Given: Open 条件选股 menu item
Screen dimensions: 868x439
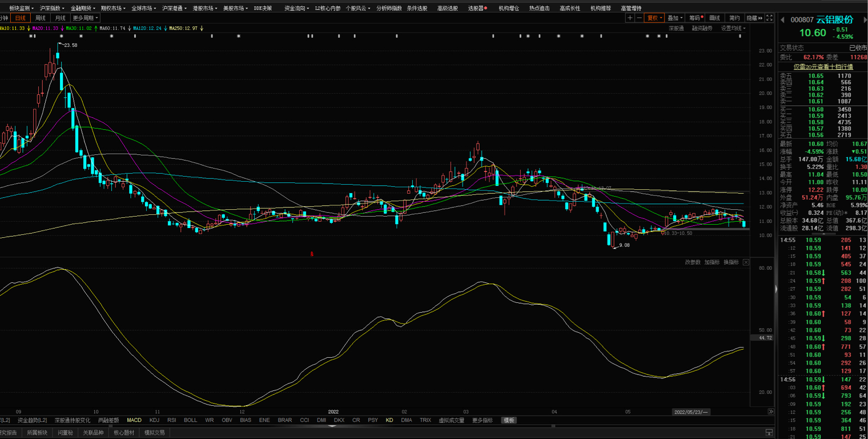Looking at the screenshot, I should [x=417, y=9].
